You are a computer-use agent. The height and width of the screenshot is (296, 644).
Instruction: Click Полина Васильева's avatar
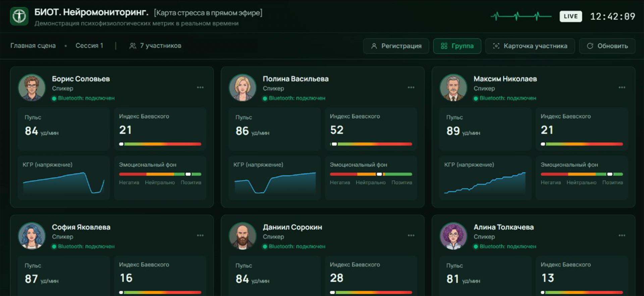[243, 88]
